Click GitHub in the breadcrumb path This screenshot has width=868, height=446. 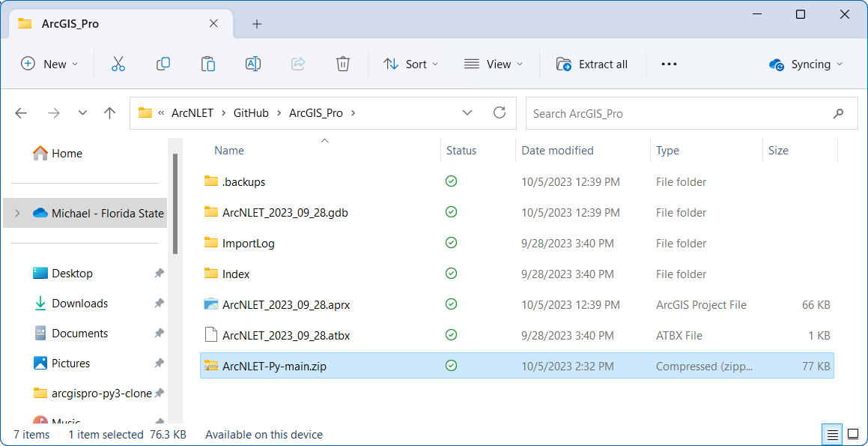pyautogui.click(x=251, y=113)
